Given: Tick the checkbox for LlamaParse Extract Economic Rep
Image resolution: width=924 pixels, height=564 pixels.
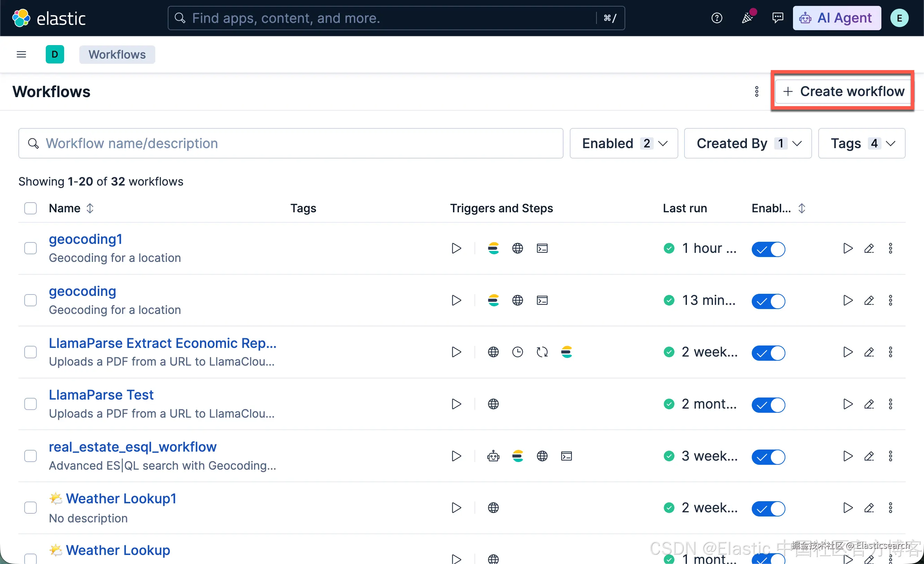Looking at the screenshot, I should pos(30,352).
